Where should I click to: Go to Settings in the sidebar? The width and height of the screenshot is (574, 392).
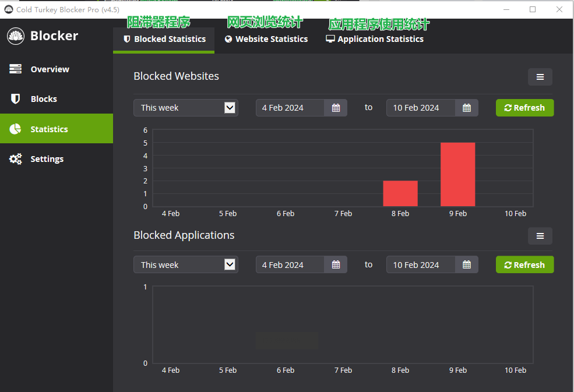(47, 159)
